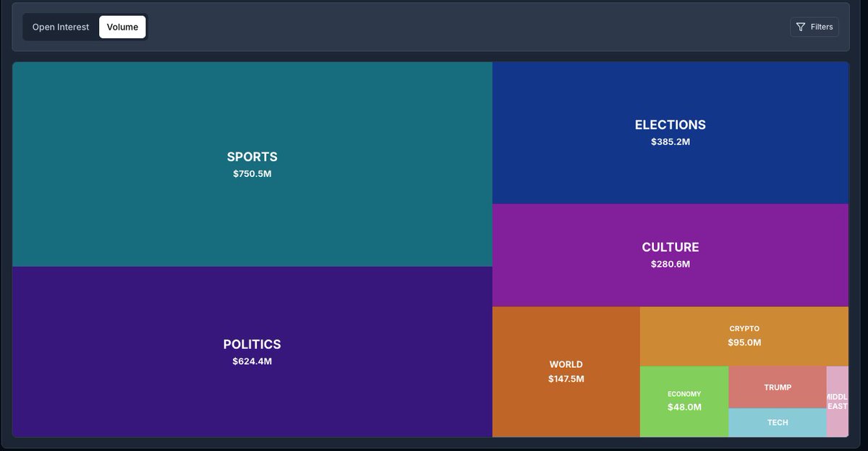This screenshot has width=868, height=451.
Task: Click the $95.0M value under CRYPTO
Action: [x=744, y=343]
